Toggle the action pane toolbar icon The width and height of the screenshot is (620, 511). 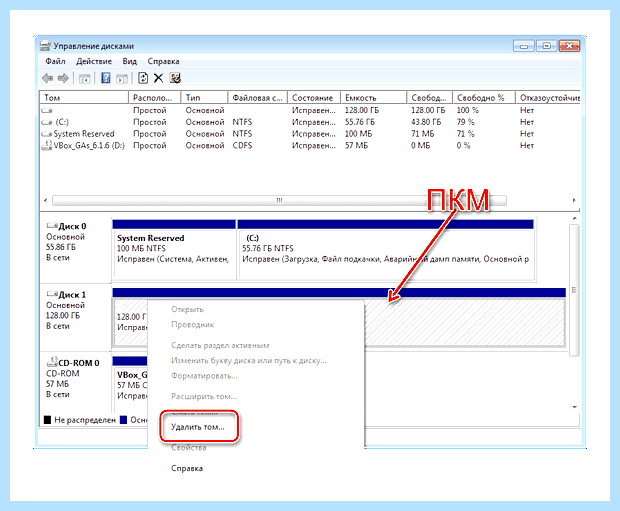[x=122, y=79]
